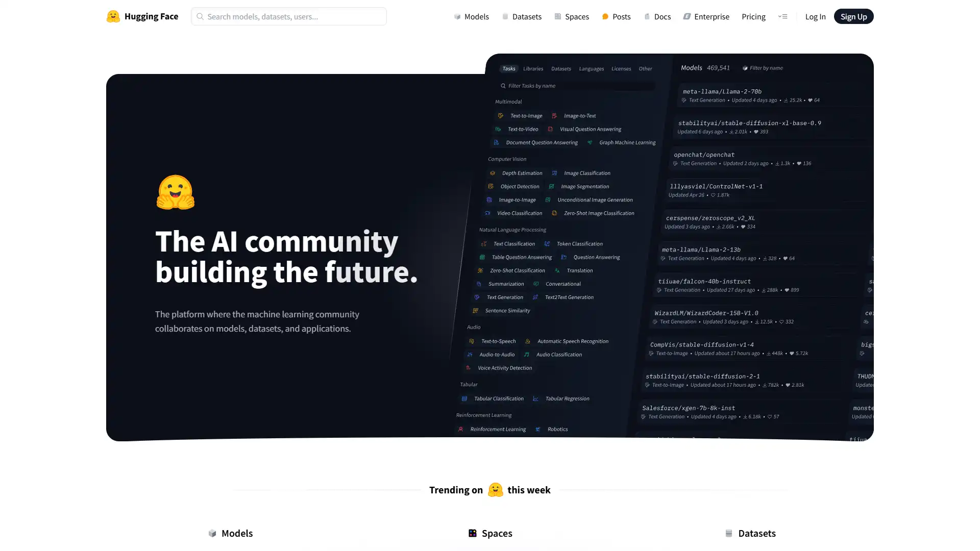Click the Sign Up button
The height and width of the screenshot is (551, 980).
853,16
